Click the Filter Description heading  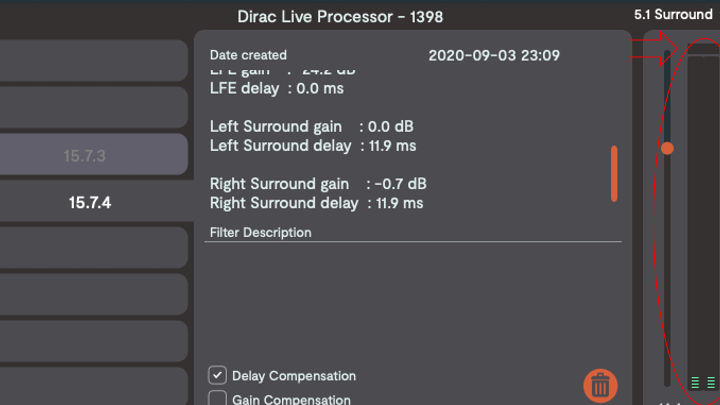pos(261,232)
